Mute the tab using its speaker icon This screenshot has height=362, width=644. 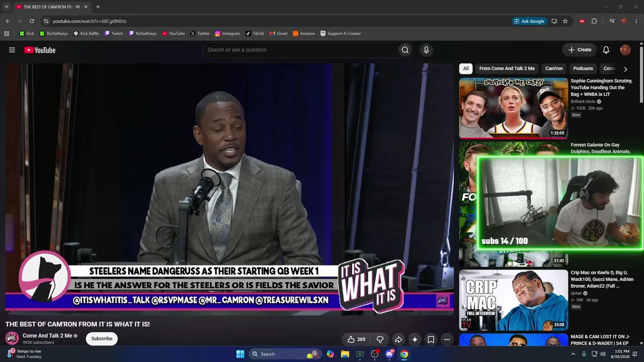[77, 7]
